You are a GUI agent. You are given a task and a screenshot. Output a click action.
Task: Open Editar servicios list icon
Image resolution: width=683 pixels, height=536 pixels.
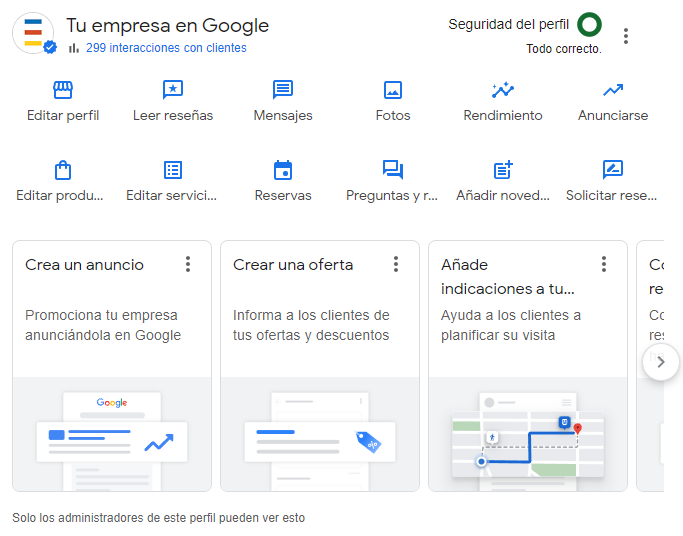(173, 170)
